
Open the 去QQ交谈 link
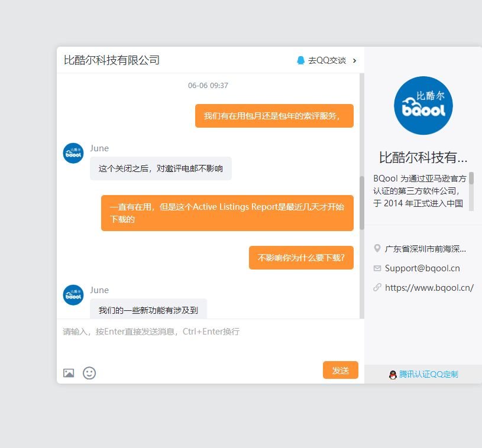pos(326,60)
